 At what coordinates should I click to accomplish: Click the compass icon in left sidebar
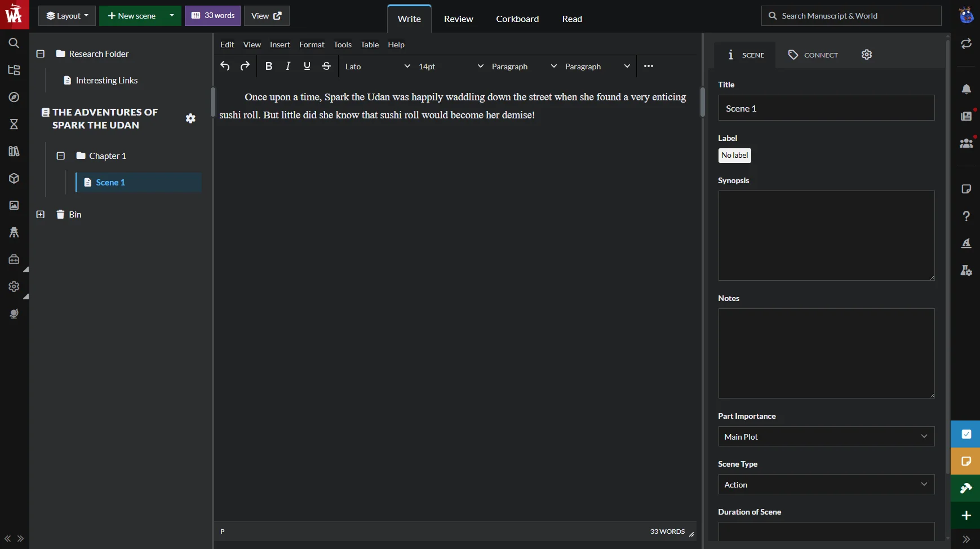coord(14,97)
